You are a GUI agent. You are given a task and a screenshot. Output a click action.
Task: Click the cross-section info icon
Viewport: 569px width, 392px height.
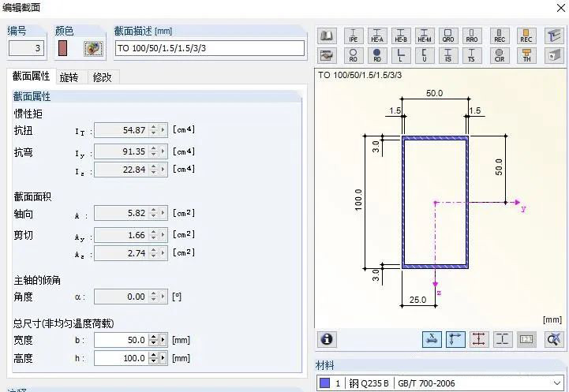pos(327,339)
